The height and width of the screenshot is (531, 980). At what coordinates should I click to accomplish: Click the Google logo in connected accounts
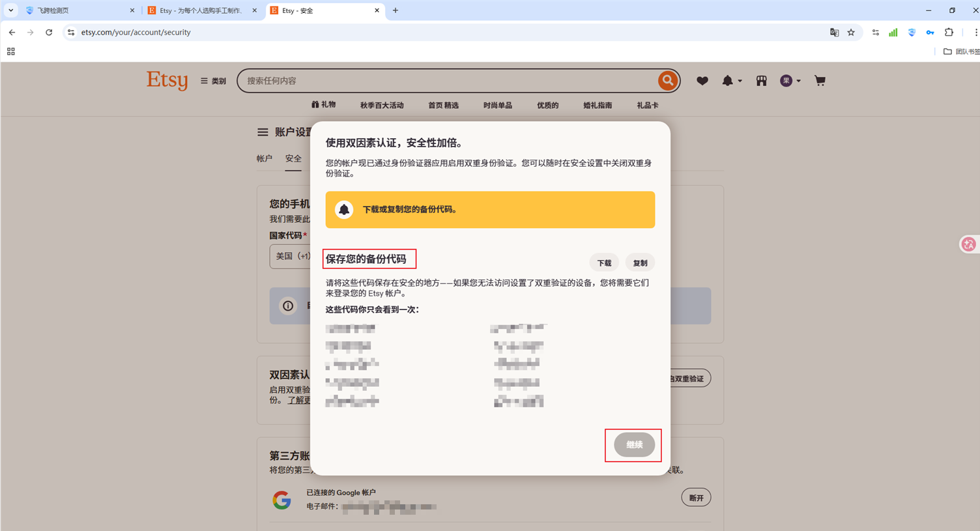pyautogui.click(x=281, y=500)
